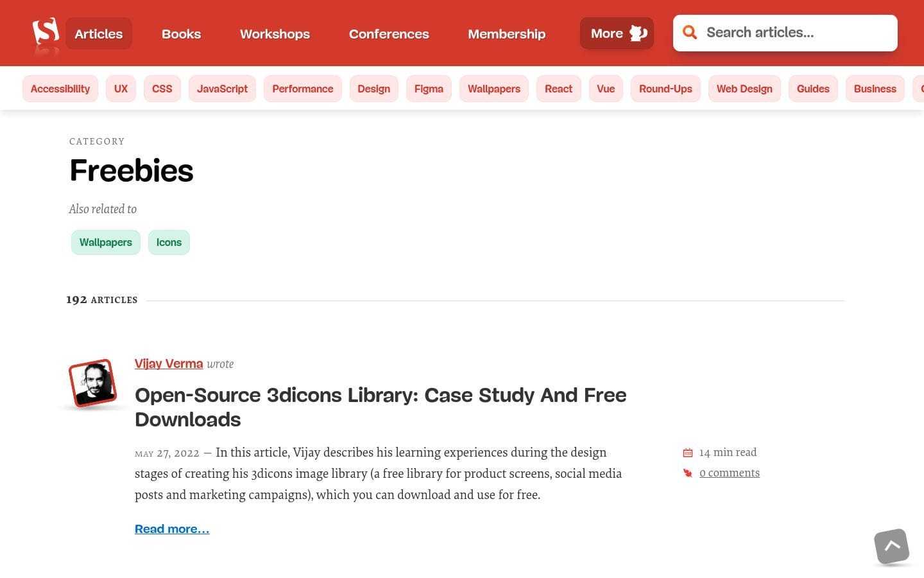Click the search magnifier icon
This screenshot has width=924, height=578.
pos(690,33)
